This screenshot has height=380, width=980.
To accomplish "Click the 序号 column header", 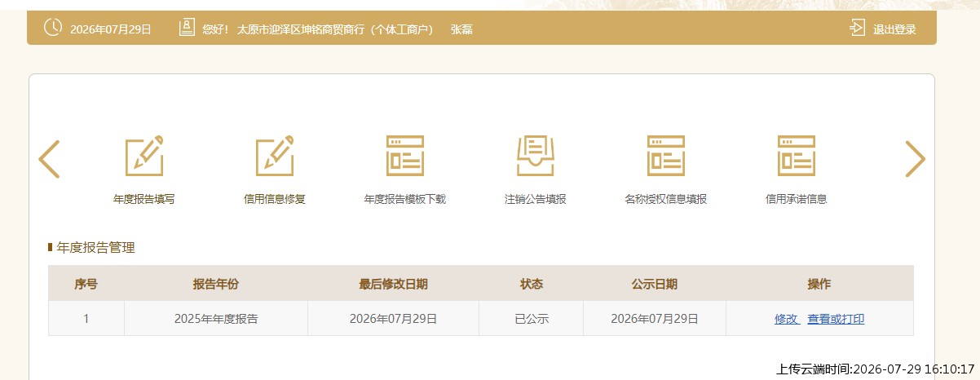I will click(x=86, y=284).
